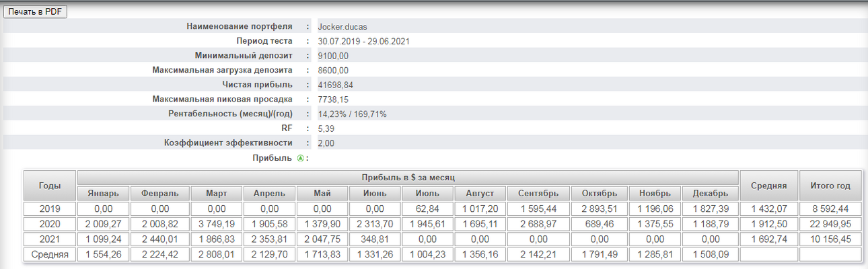
Task: Click 2019 year total 8 592,44
Action: tap(830, 208)
